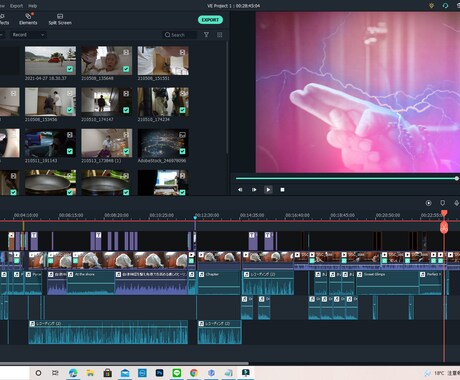Click the preview progress bar track
Screen dimensions: 460x380
point(345,178)
